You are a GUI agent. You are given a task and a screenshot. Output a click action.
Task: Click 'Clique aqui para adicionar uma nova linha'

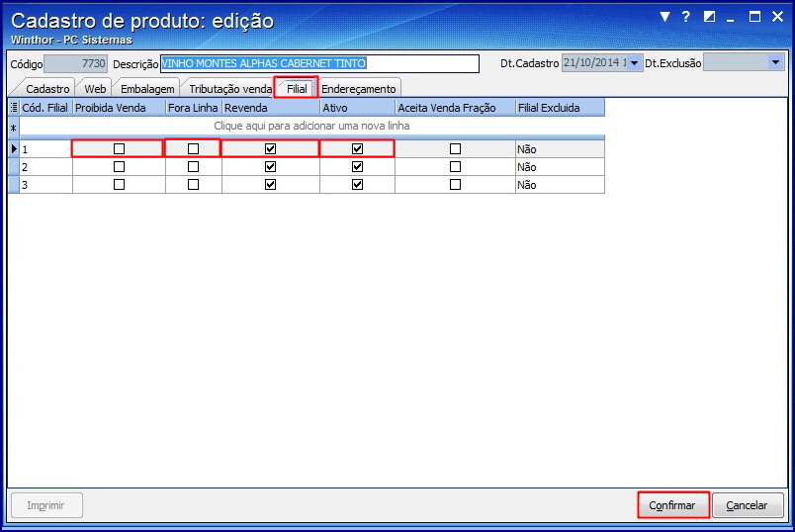(311, 126)
